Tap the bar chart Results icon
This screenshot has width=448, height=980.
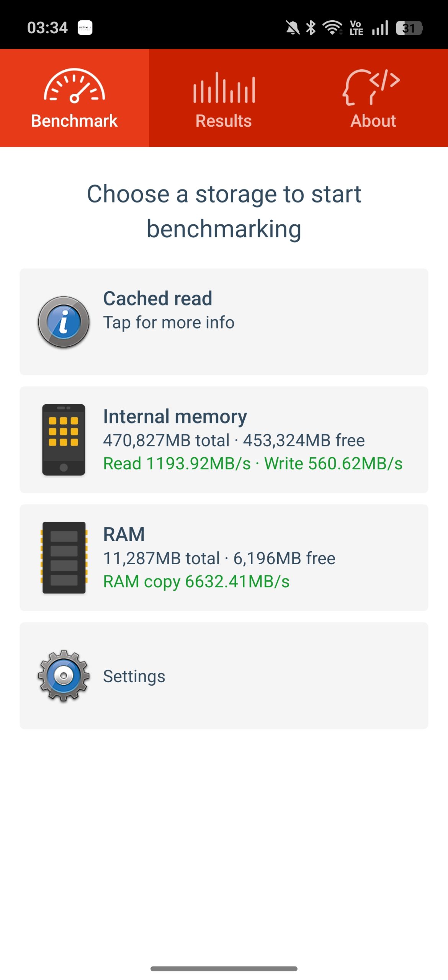pos(224,88)
